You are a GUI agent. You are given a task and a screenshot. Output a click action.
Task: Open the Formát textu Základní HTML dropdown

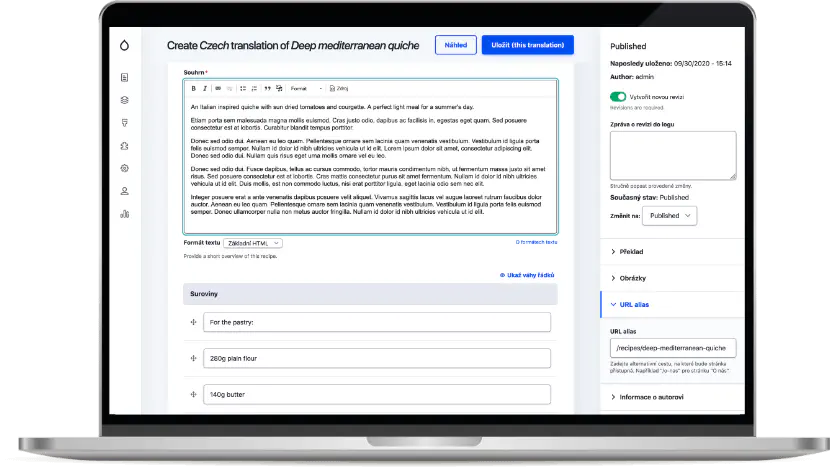tap(253, 243)
